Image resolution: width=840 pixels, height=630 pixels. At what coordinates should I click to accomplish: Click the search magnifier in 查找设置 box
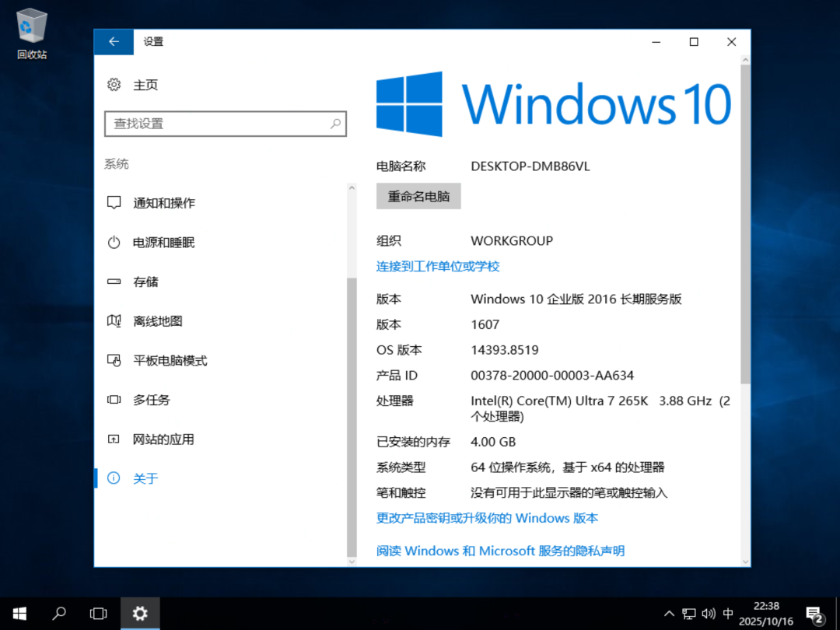pos(335,124)
